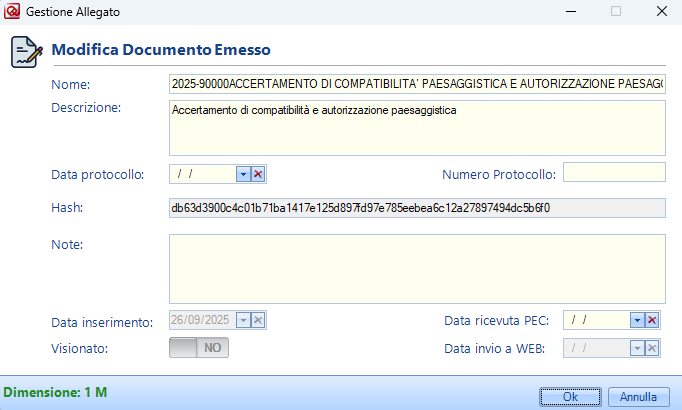Clear the Data ricevuta PEC date with red X

(651, 320)
